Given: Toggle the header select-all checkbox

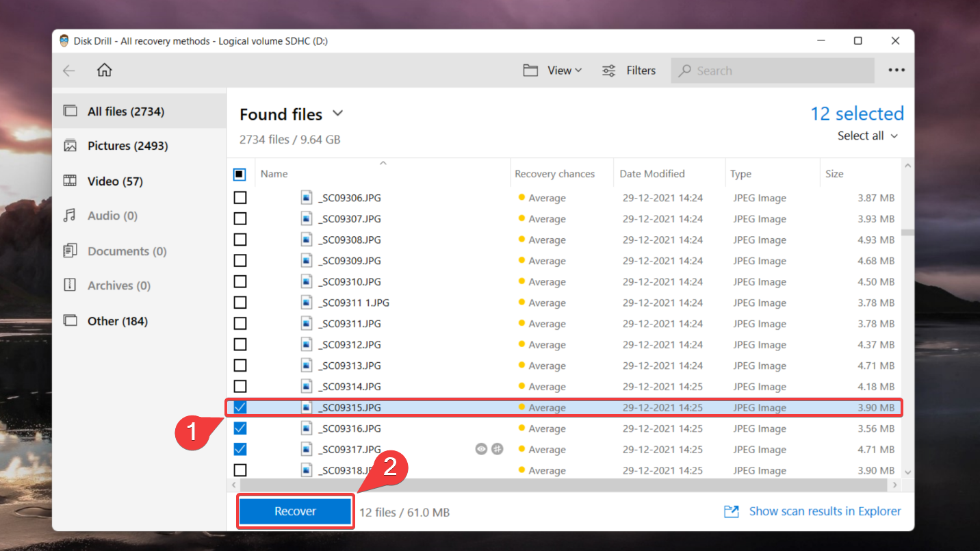Looking at the screenshot, I should pyautogui.click(x=240, y=175).
